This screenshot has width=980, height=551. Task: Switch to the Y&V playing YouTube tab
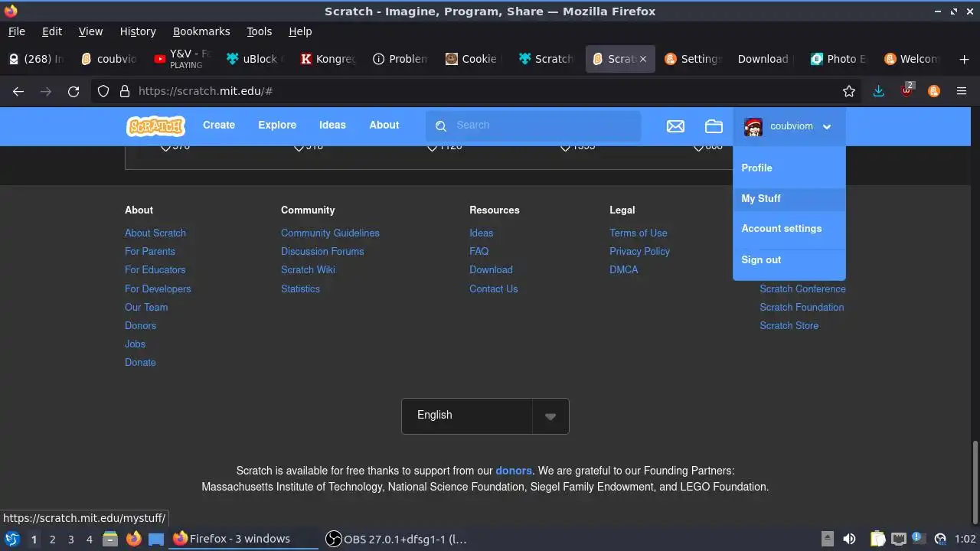tap(182, 59)
